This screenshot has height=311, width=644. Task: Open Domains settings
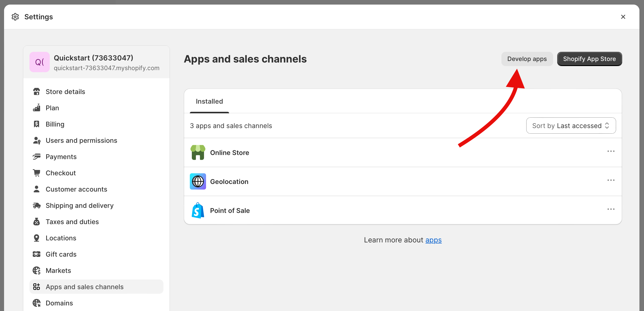click(96, 303)
